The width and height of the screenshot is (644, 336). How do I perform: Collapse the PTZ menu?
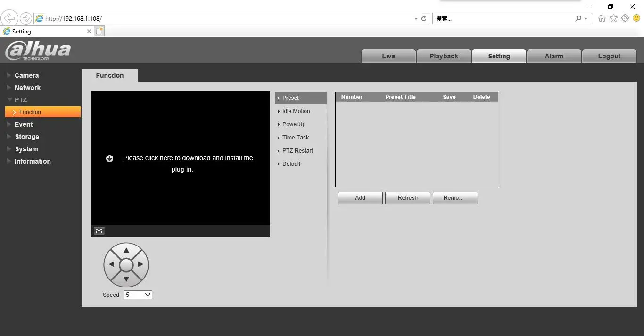21,100
